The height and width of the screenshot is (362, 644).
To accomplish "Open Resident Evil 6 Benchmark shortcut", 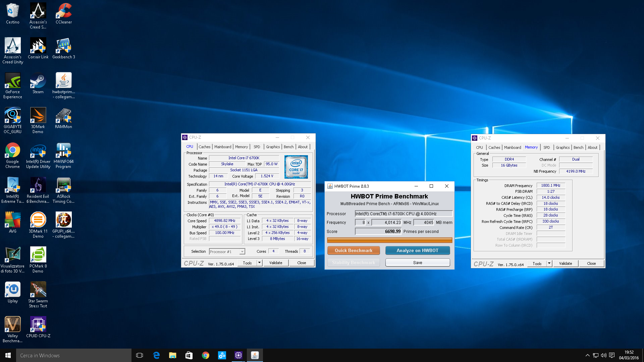I will (38, 190).
